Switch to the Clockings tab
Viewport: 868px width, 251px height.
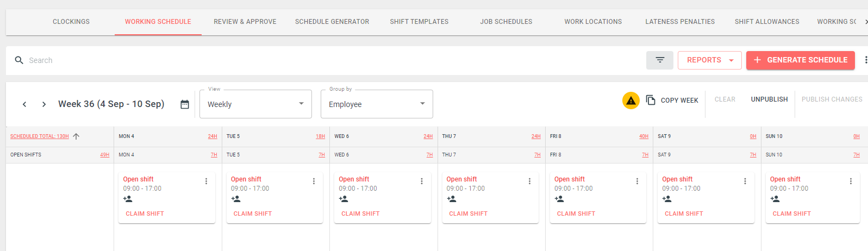point(71,22)
